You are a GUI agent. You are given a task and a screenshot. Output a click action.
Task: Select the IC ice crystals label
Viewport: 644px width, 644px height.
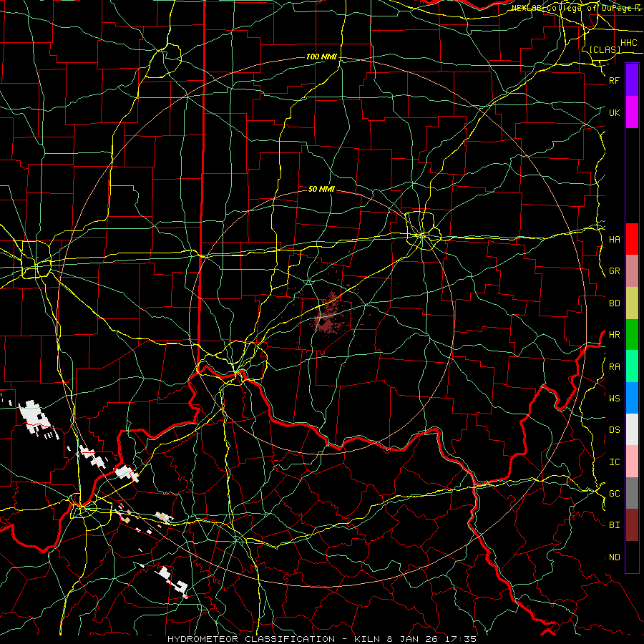pyautogui.click(x=614, y=462)
